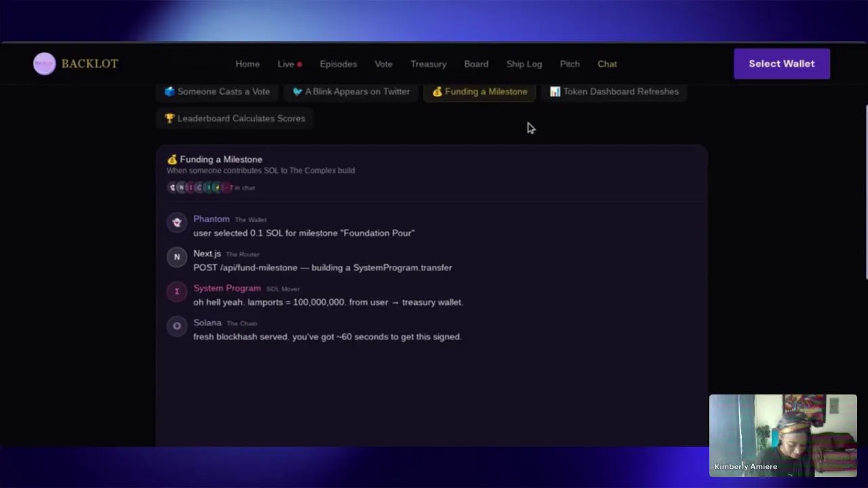Select the Someone Casts a Vote scenario

pos(217,91)
